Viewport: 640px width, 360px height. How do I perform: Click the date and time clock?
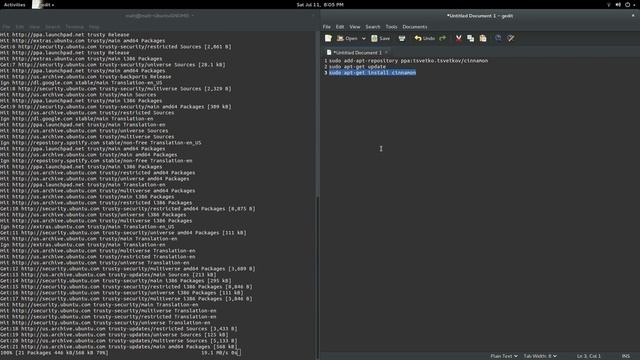320,5
